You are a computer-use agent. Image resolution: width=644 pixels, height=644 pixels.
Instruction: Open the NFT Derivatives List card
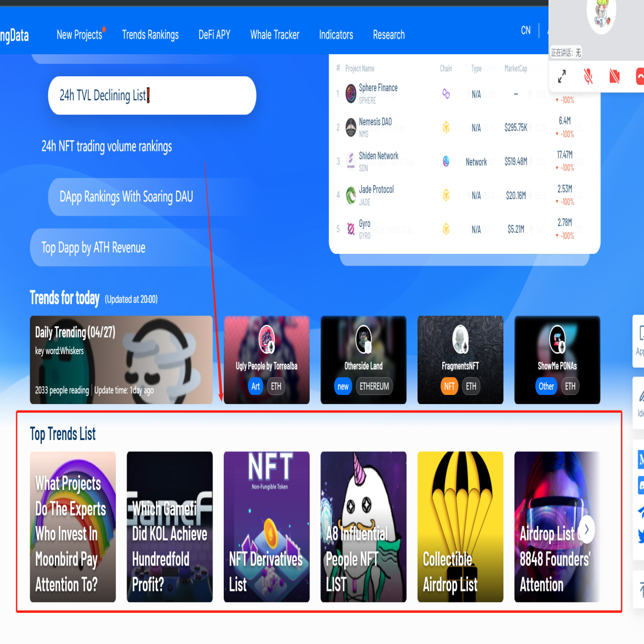tap(267, 527)
